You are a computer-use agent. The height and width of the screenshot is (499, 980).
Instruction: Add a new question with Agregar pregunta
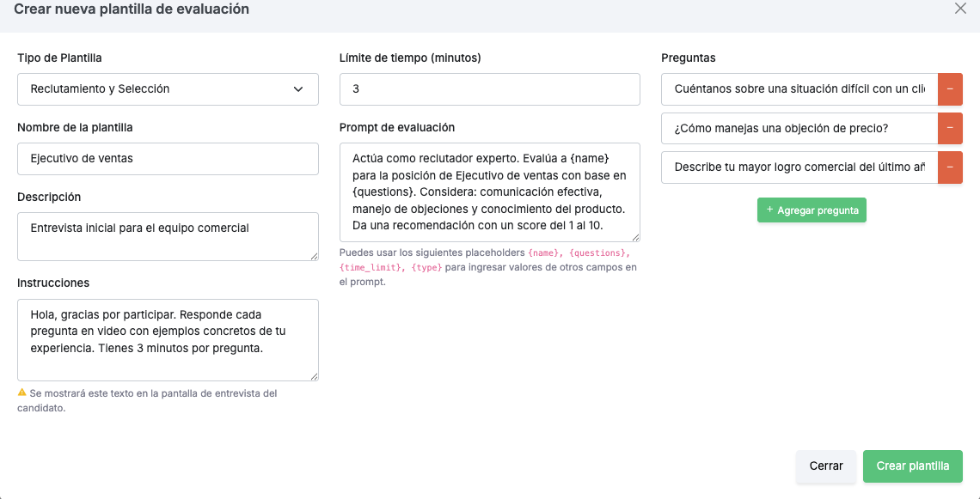click(812, 210)
